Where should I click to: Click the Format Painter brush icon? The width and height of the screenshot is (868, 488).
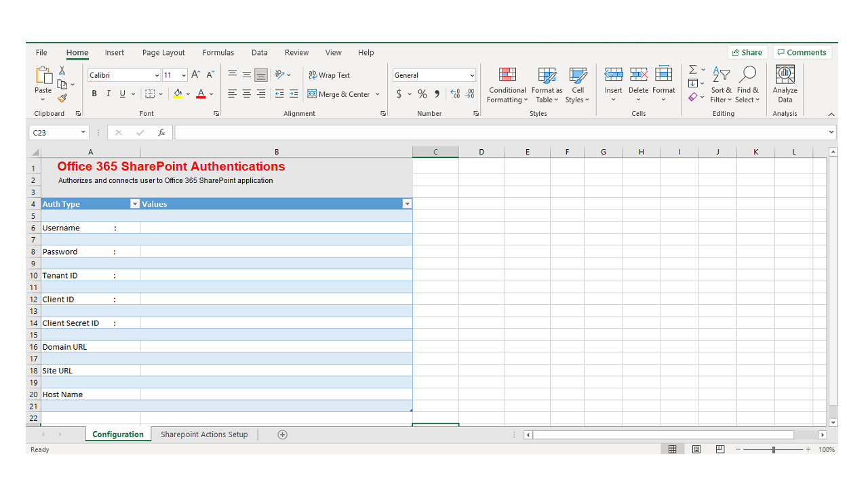62,98
